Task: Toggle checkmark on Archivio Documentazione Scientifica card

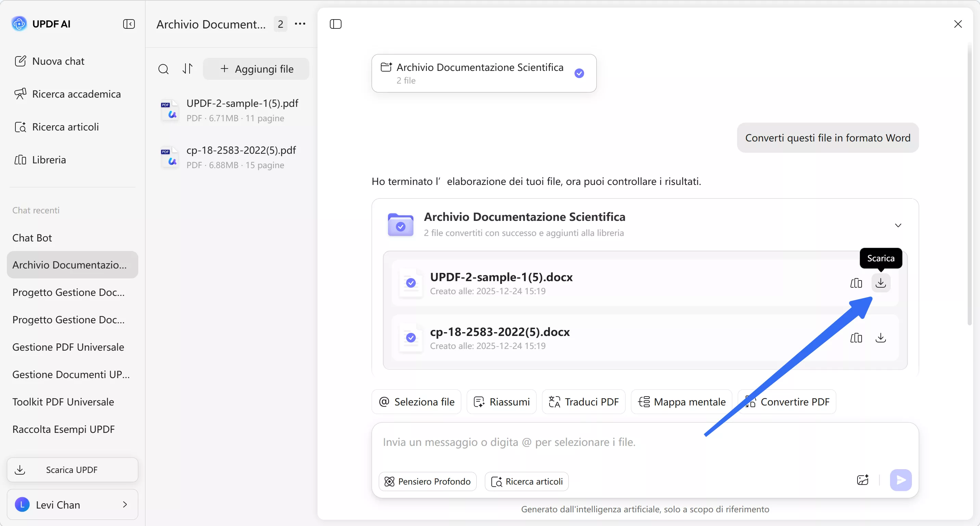Action: click(x=579, y=73)
